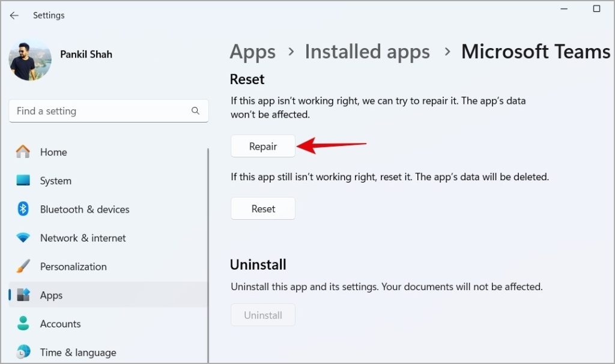The image size is (615, 364).
Task: Select the Time & language label
Action: point(78,353)
